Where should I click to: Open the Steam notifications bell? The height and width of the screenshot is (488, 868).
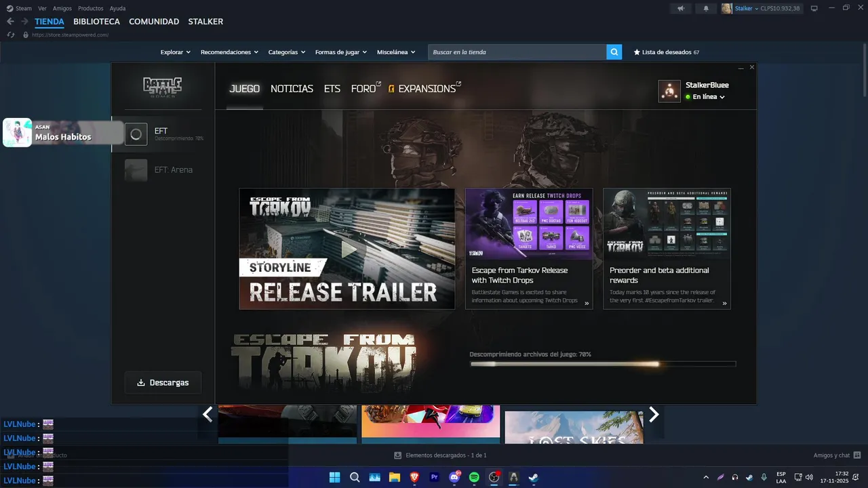coord(706,8)
